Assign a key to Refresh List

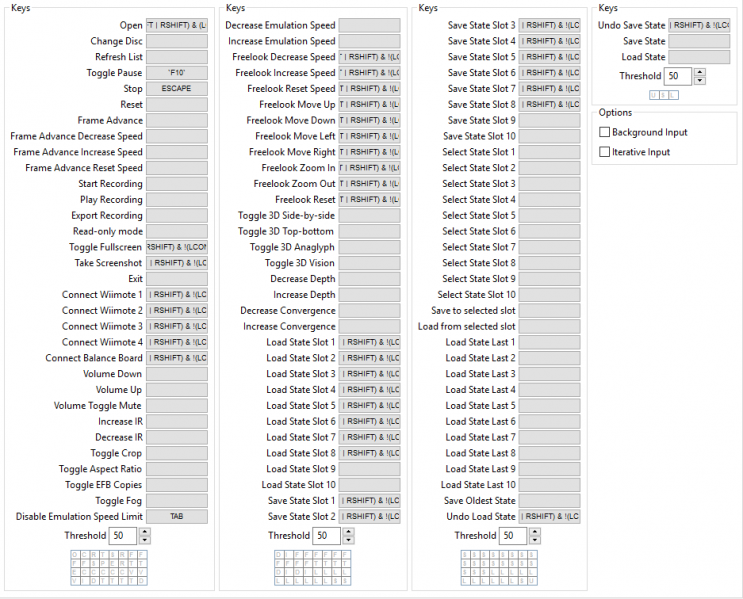pos(177,57)
